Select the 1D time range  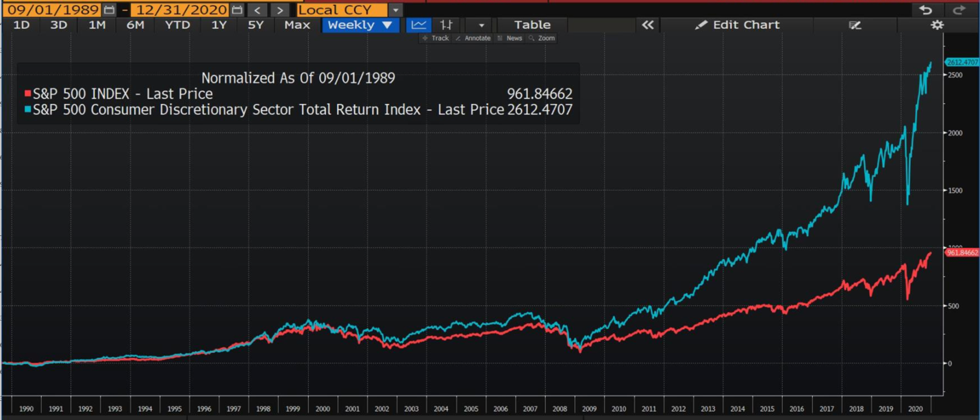(x=22, y=25)
